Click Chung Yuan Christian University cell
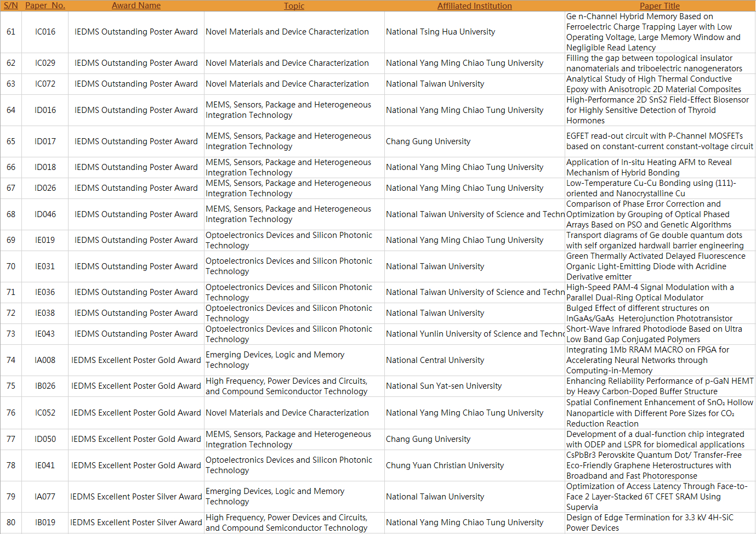 [x=475, y=465]
